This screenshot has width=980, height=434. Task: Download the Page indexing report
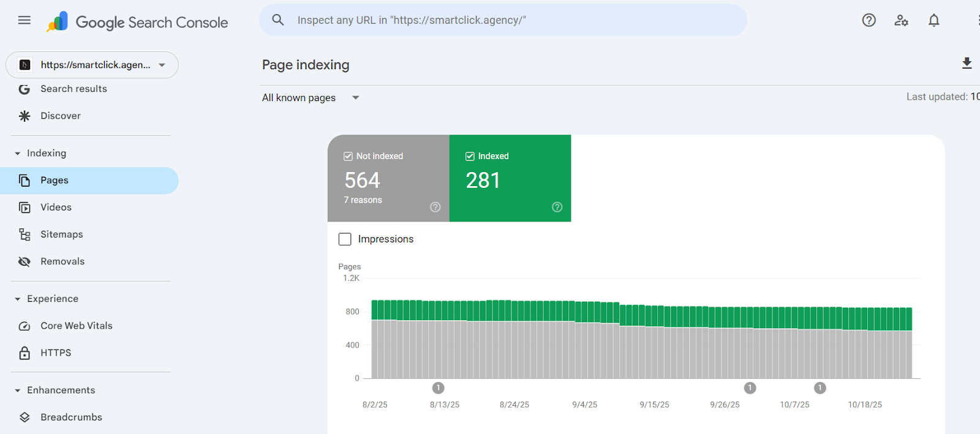coord(967,63)
